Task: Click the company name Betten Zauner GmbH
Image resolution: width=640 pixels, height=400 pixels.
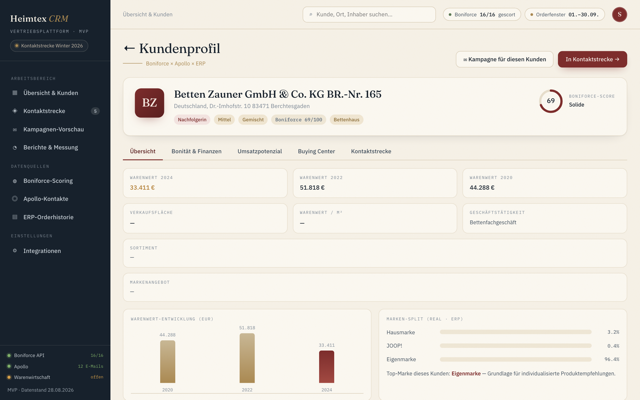Action: pyautogui.click(x=278, y=94)
